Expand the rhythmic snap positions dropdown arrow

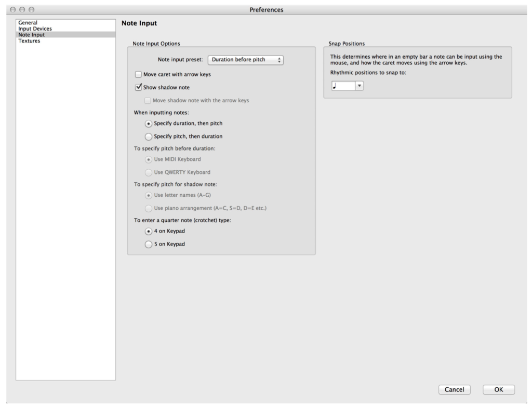[359, 86]
